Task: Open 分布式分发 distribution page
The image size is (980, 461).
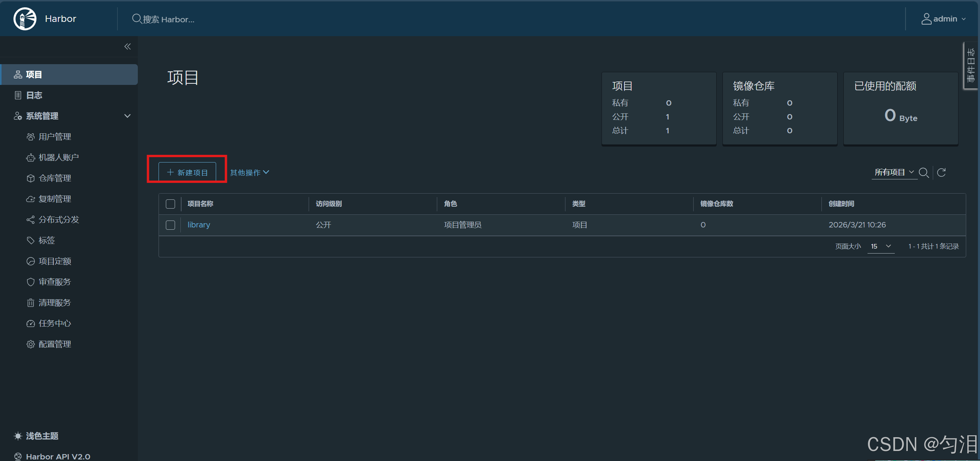Action: click(58, 220)
